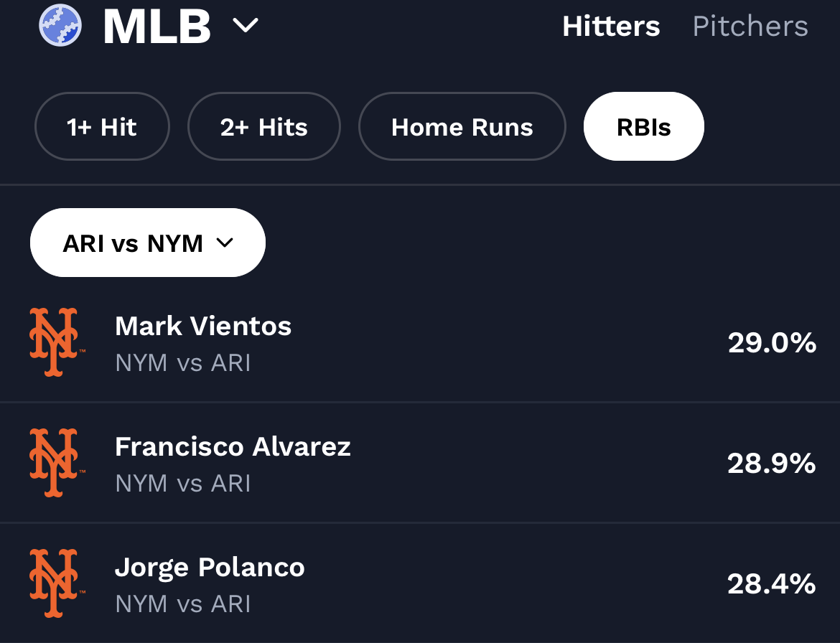Image resolution: width=840 pixels, height=643 pixels.
Task: Enable the 1+ Hit filter
Action: pyautogui.click(x=102, y=126)
